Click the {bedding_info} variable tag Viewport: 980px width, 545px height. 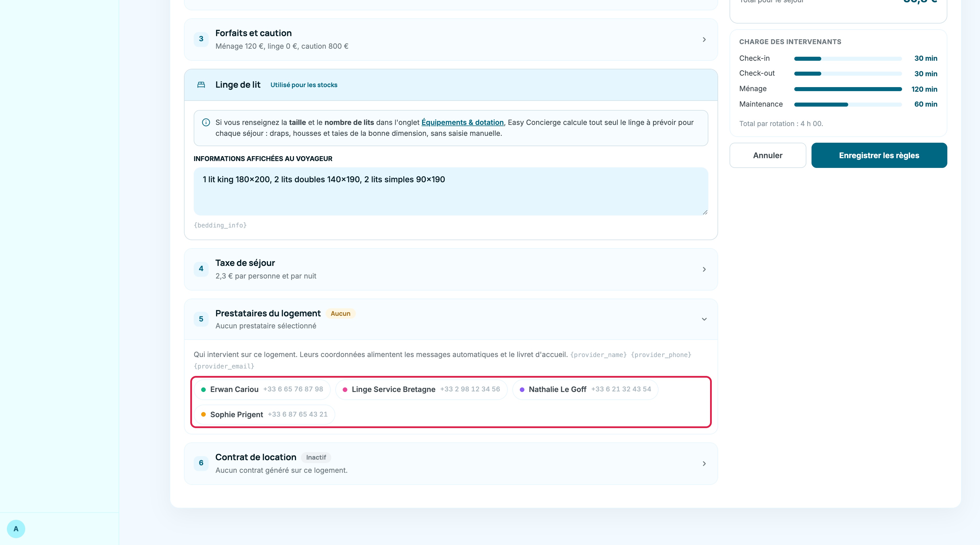220,225
